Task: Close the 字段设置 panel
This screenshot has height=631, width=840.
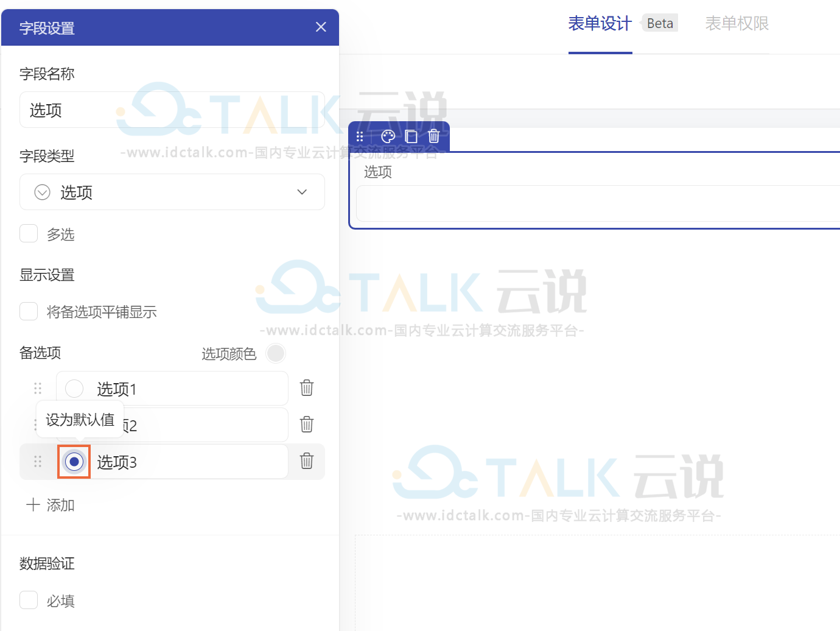Action: point(321,27)
